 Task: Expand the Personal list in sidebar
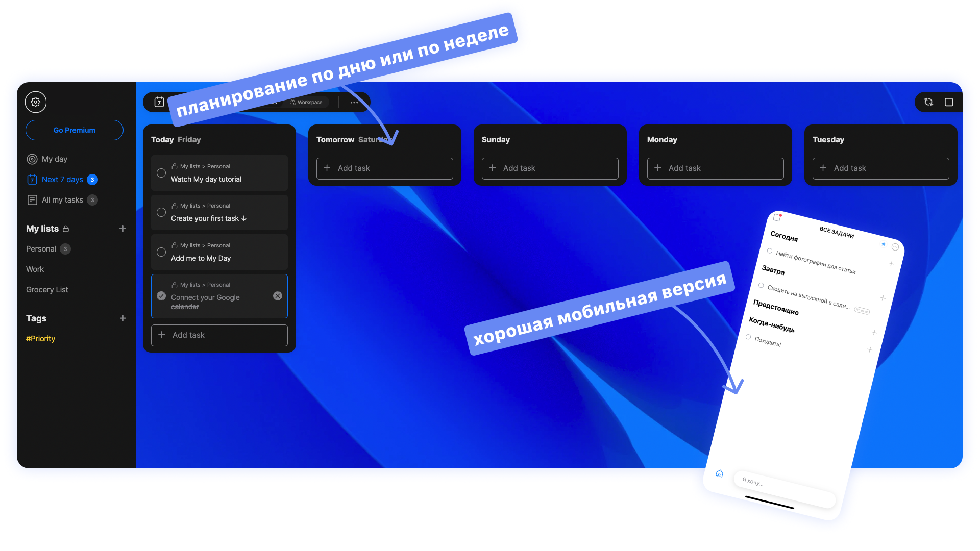click(40, 249)
